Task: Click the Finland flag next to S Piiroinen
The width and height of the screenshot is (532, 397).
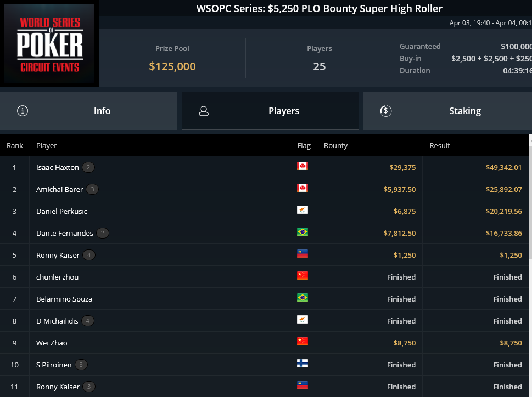Action: point(303,364)
